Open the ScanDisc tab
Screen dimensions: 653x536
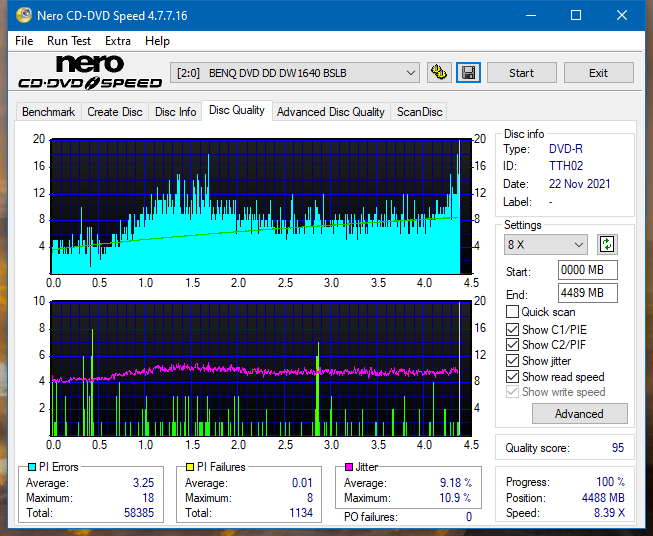tap(419, 112)
